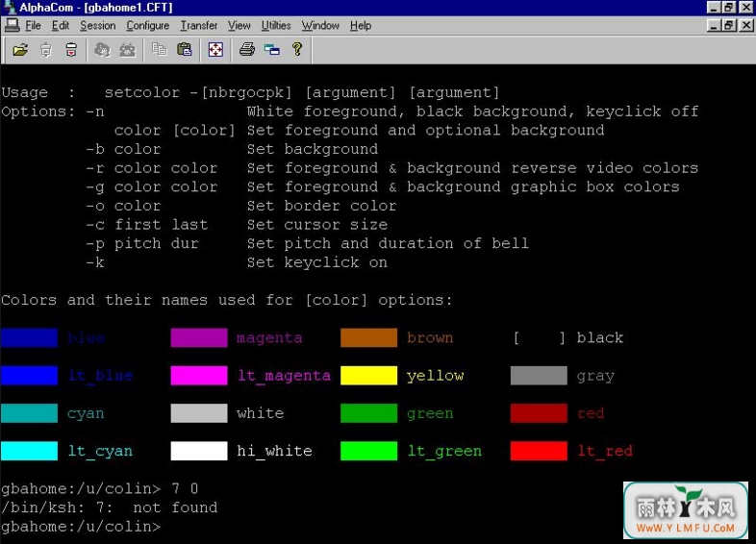Click the lt_cyan color swatch
Viewport: 756px width, 544px height.
(x=30, y=451)
